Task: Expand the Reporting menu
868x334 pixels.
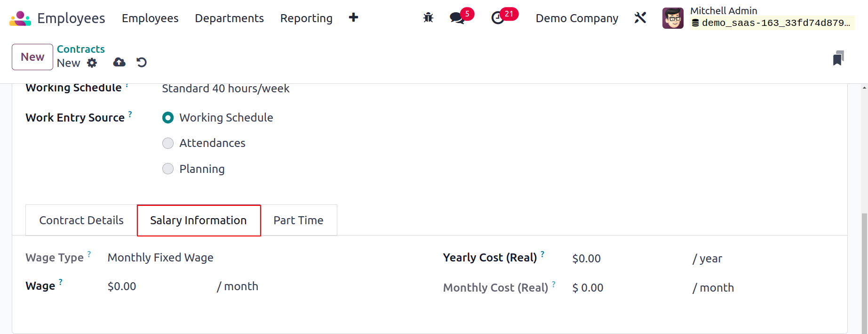Action: (306, 18)
